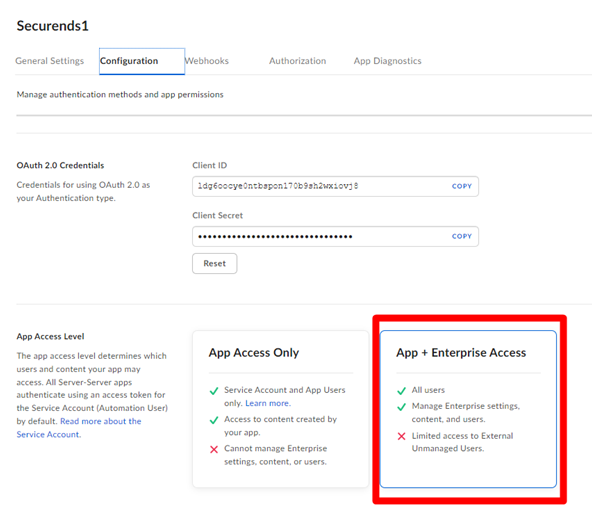Open the Authorization tab
This screenshot has height=505, width=592.
click(298, 61)
